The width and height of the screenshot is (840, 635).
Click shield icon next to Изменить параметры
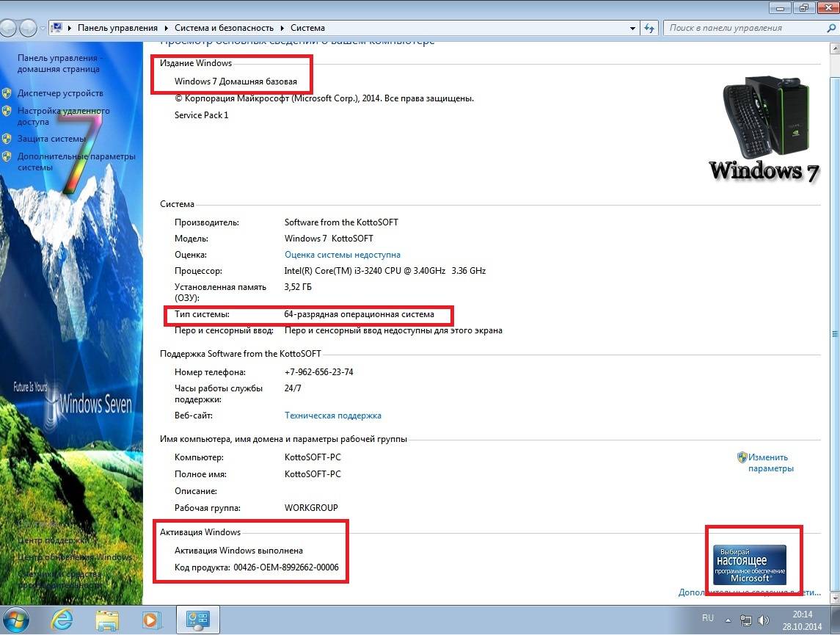pos(742,457)
